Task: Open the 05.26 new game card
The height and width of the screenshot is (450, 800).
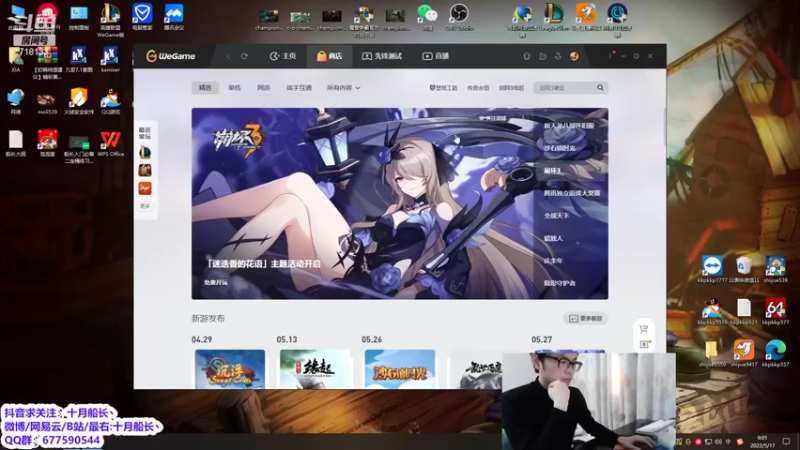Action: (400, 369)
